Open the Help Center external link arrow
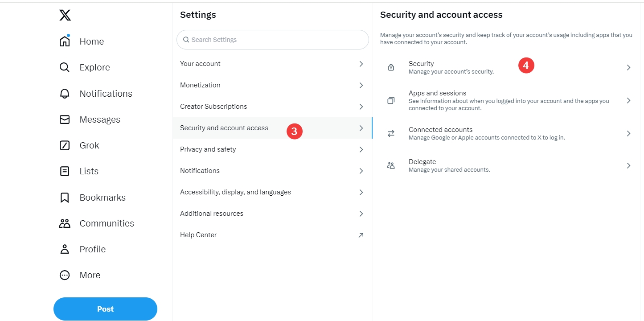The height and width of the screenshot is (321, 644). click(x=361, y=235)
